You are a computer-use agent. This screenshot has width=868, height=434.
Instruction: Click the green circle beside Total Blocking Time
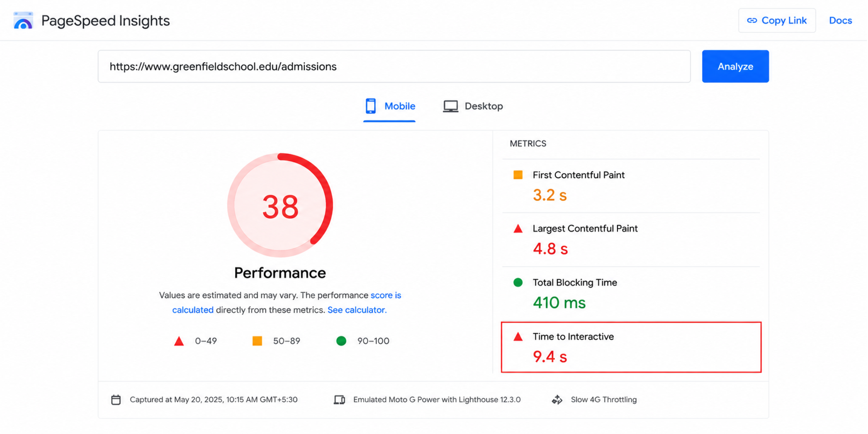tap(518, 282)
